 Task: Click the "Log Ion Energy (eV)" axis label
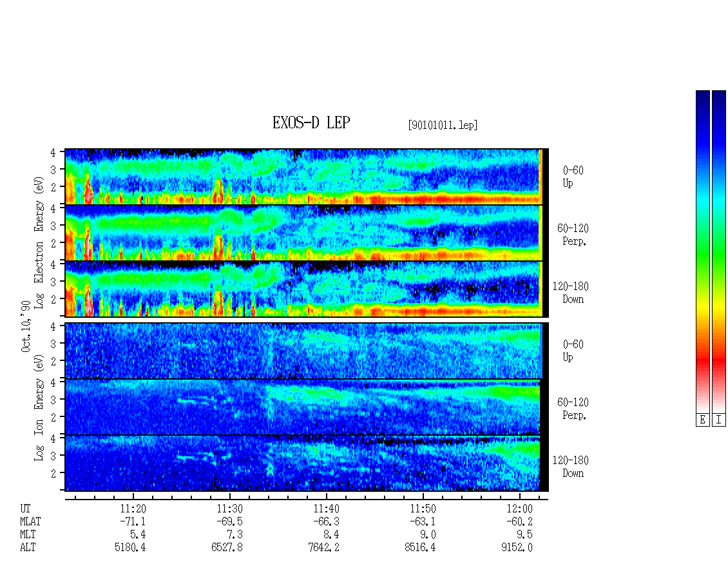tap(39, 408)
